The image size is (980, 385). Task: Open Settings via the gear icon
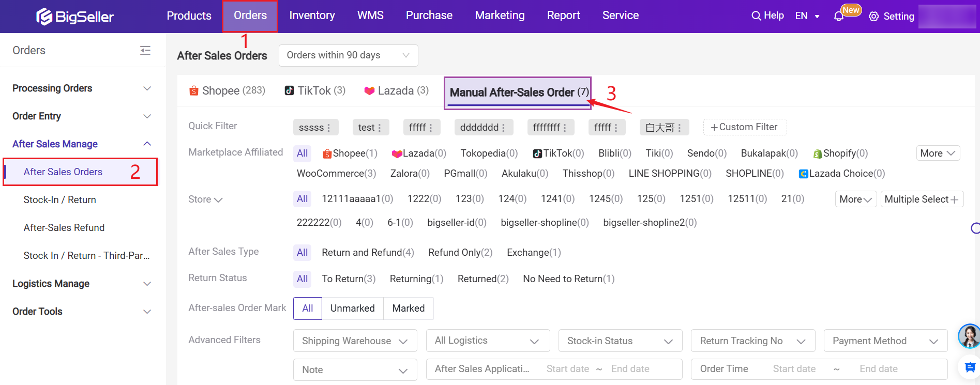[874, 17]
